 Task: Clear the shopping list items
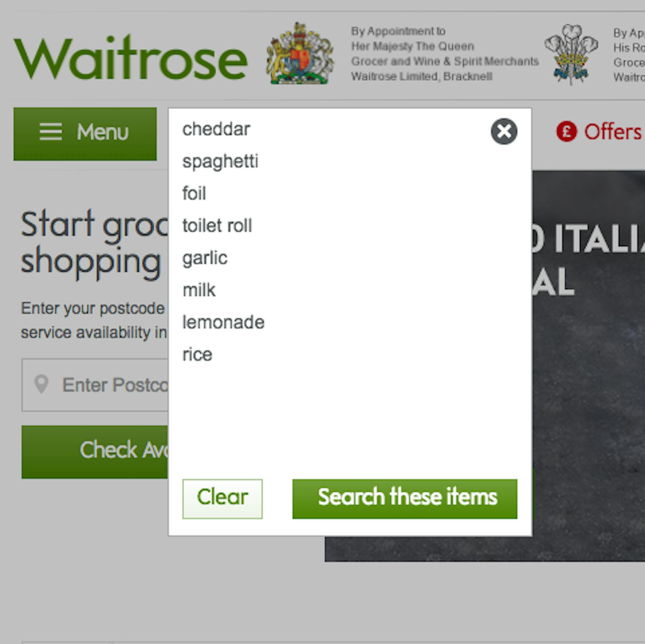tap(222, 499)
